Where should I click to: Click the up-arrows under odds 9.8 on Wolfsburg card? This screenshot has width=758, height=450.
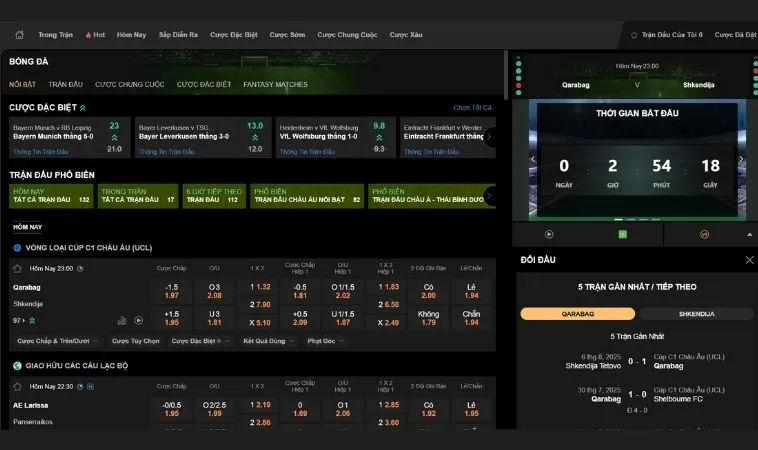coord(379,138)
